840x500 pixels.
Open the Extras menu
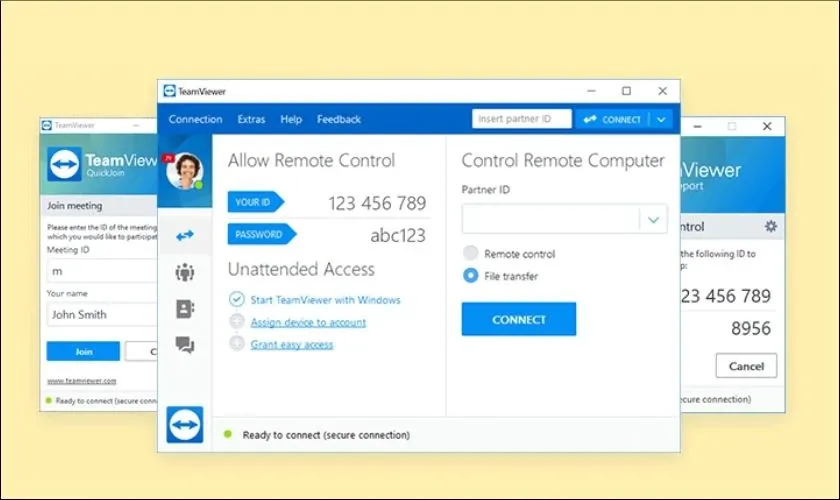pyautogui.click(x=251, y=119)
